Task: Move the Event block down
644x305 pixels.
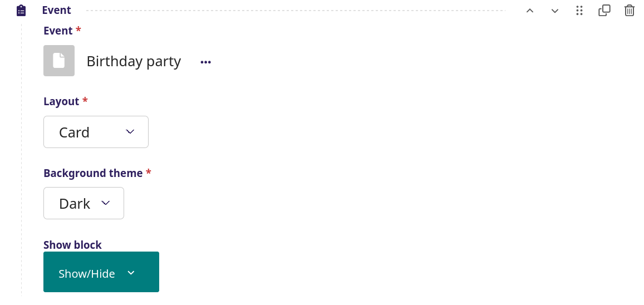Action: tap(554, 11)
